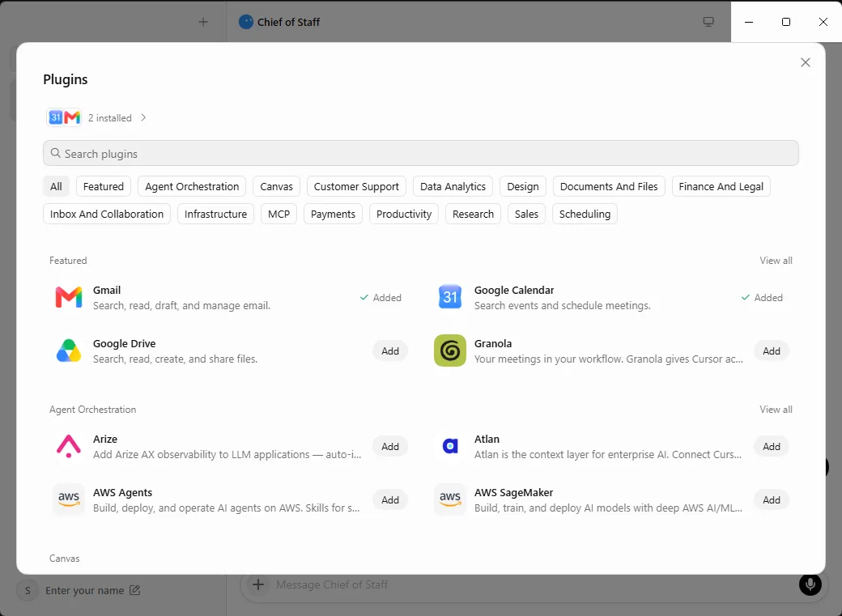The height and width of the screenshot is (616, 842).
Task: Add the Google Drive plugin
Action: pos(390,350)
